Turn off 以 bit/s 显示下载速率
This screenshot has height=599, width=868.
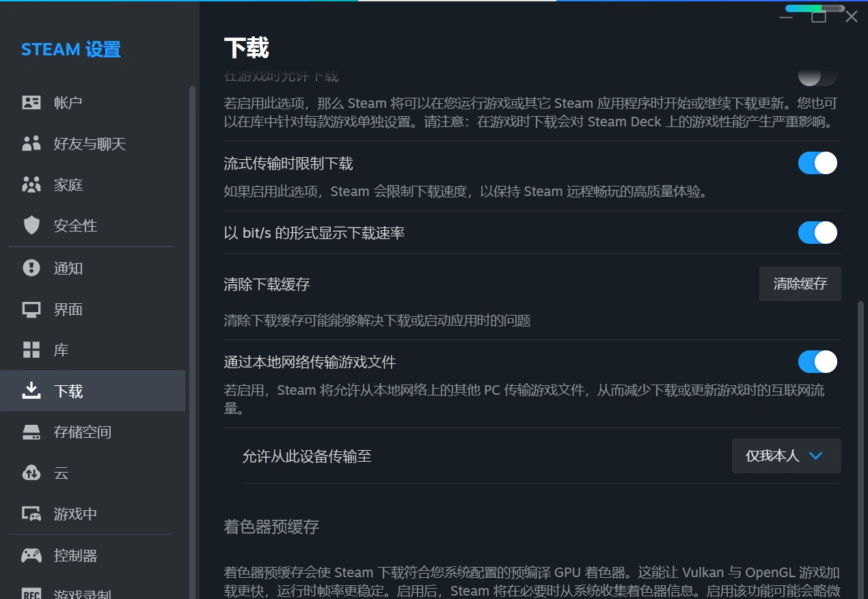click(817, 232)
